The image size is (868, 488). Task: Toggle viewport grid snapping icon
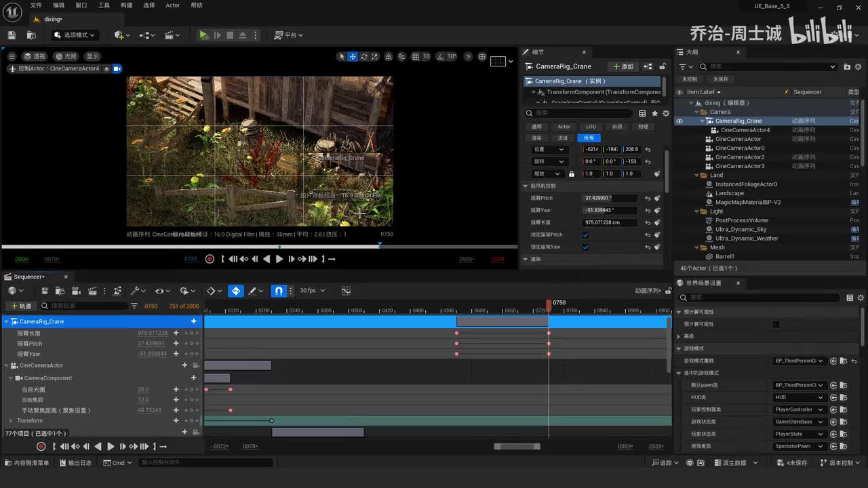[x=416, y=57]
